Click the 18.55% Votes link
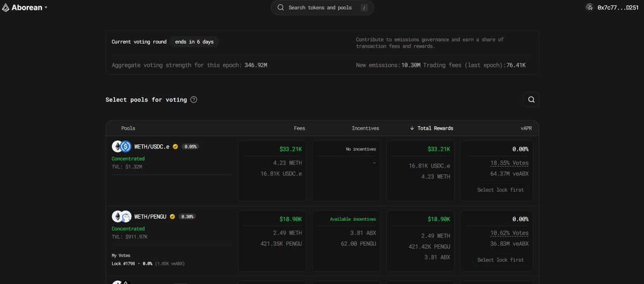The width and height of the screenshot is (644, 284). click(x=509, y=163)
